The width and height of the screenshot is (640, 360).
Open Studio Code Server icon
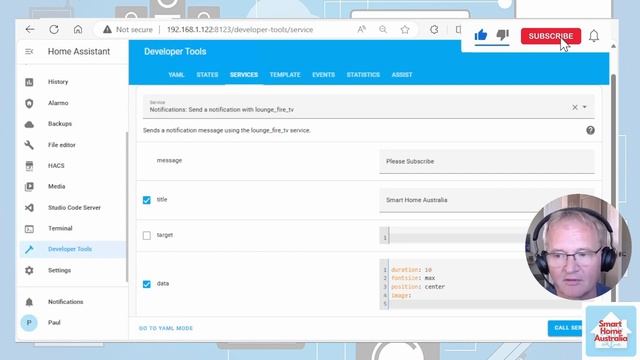(29, 208)
